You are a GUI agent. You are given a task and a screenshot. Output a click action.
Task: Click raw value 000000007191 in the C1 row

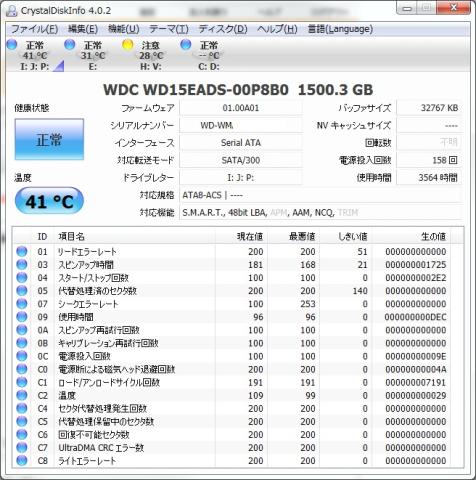click(x=416, y=382)
